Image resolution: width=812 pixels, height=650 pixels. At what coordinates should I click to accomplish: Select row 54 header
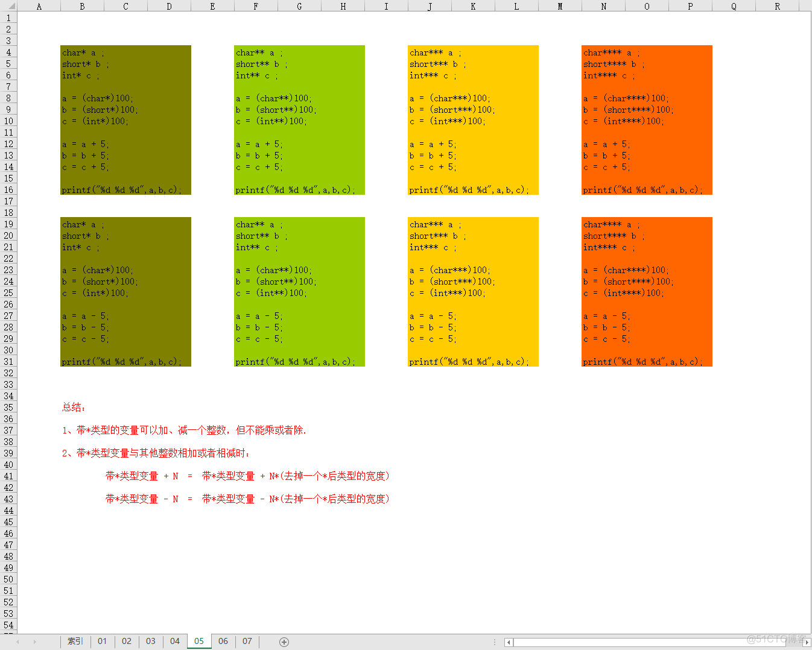coord(8,625)
